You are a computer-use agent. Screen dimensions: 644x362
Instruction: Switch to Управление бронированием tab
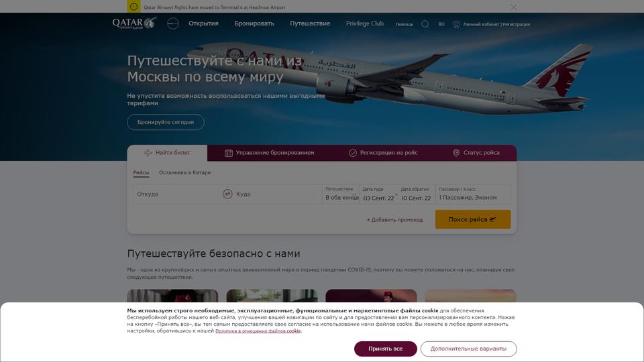[270, 153]
